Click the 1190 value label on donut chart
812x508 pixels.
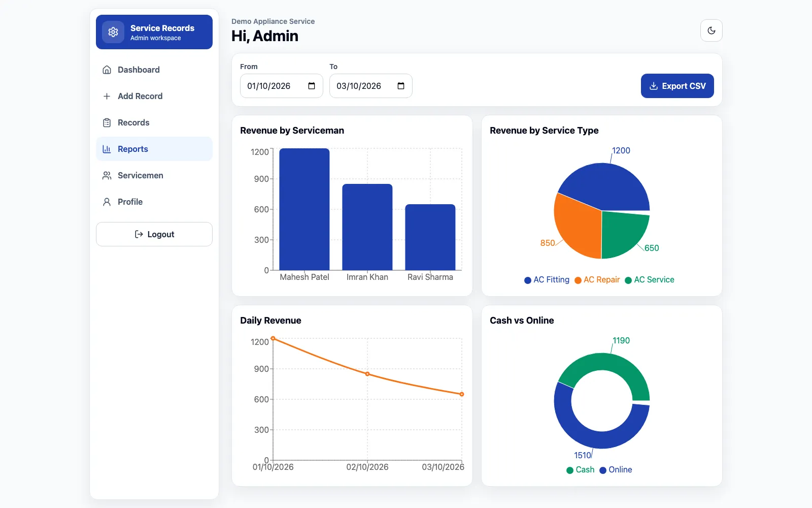coord(621,341)
